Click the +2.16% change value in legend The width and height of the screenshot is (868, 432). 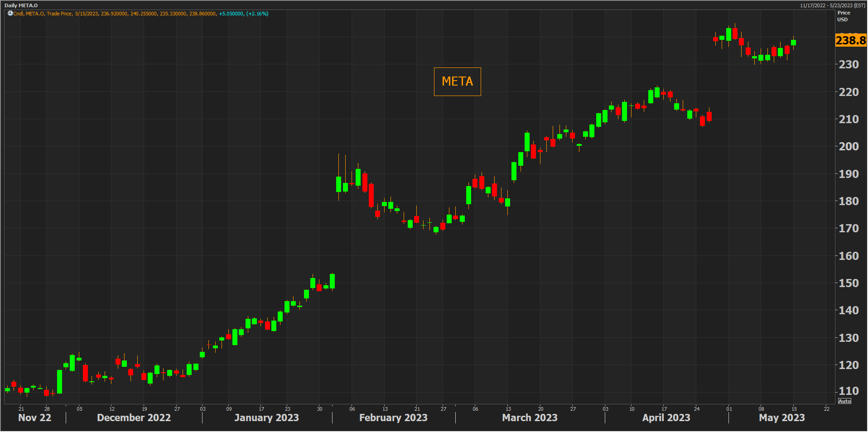[257, 14]
